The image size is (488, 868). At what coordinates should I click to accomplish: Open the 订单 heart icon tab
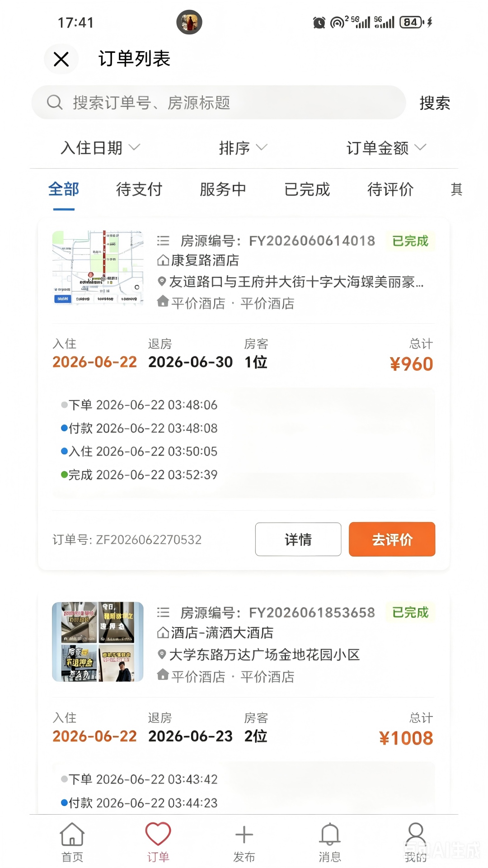click(x=158, y=834)
